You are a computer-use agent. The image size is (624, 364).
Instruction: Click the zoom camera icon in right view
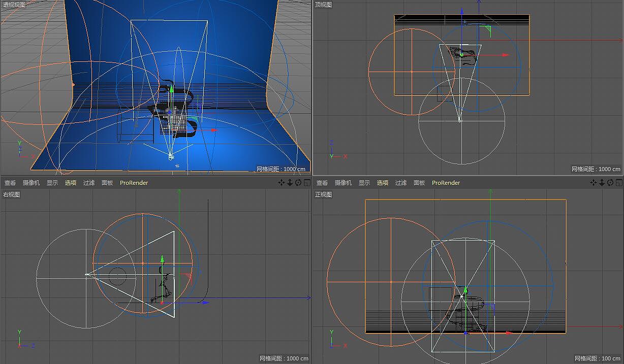[290, 183]
